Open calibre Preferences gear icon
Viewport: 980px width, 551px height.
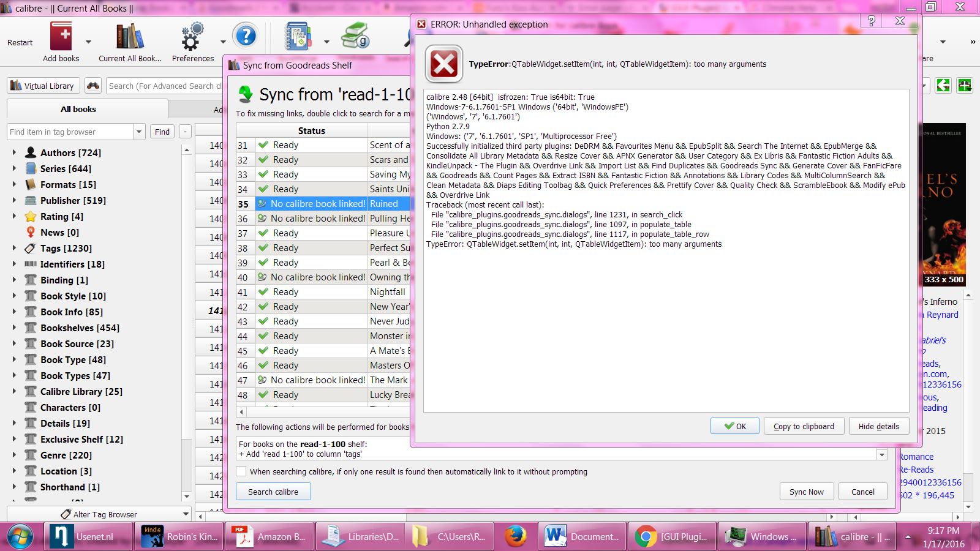(192, 37)
